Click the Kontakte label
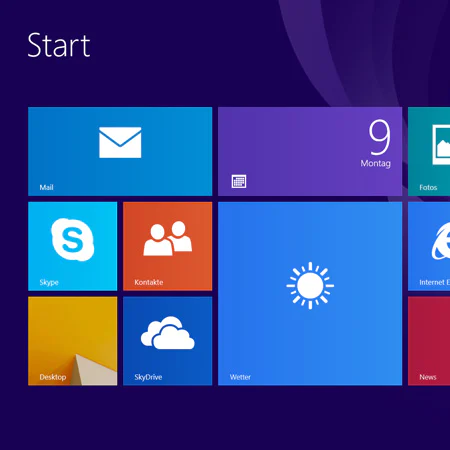This screenshot has height=450, width=450. [x=149, y=282]
